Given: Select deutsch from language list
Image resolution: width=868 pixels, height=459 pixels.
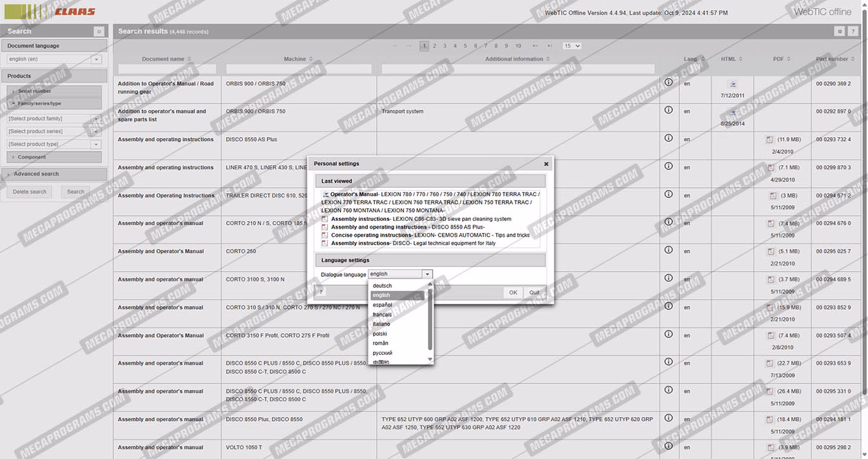Looking at the screenshot, I should 398,286.
